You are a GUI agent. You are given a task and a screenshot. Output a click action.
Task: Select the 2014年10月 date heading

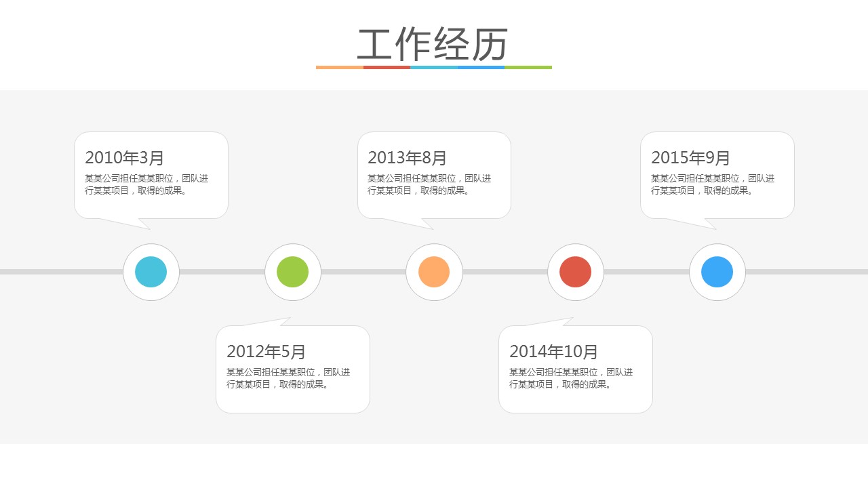(554, 352)
